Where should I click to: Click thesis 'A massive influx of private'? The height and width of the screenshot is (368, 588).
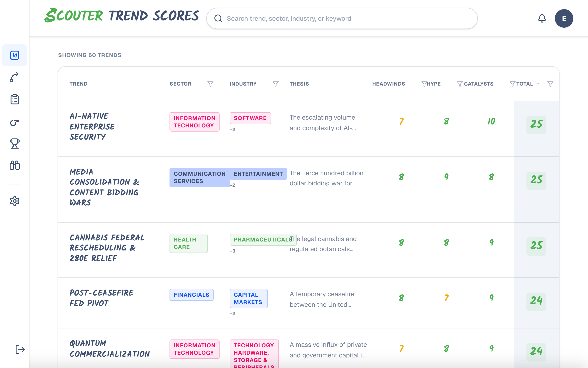point(328,350)
